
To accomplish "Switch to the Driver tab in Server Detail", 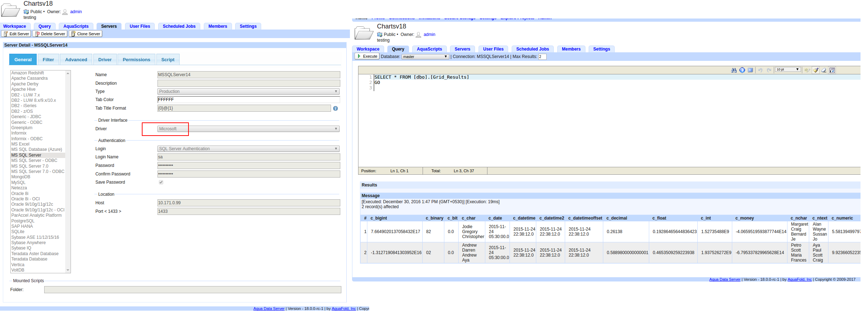I will (105, 60).
